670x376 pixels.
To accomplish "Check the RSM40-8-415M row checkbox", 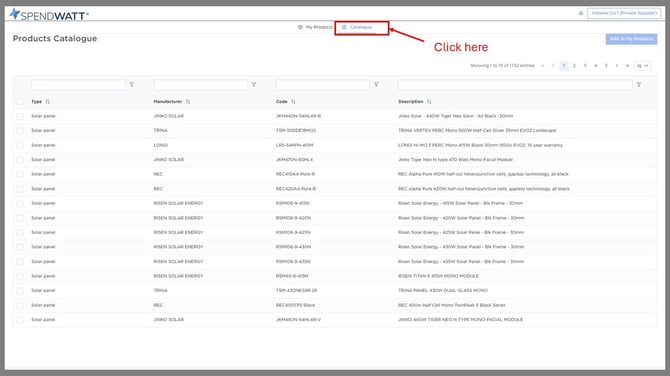I will (x=20, y=276).
